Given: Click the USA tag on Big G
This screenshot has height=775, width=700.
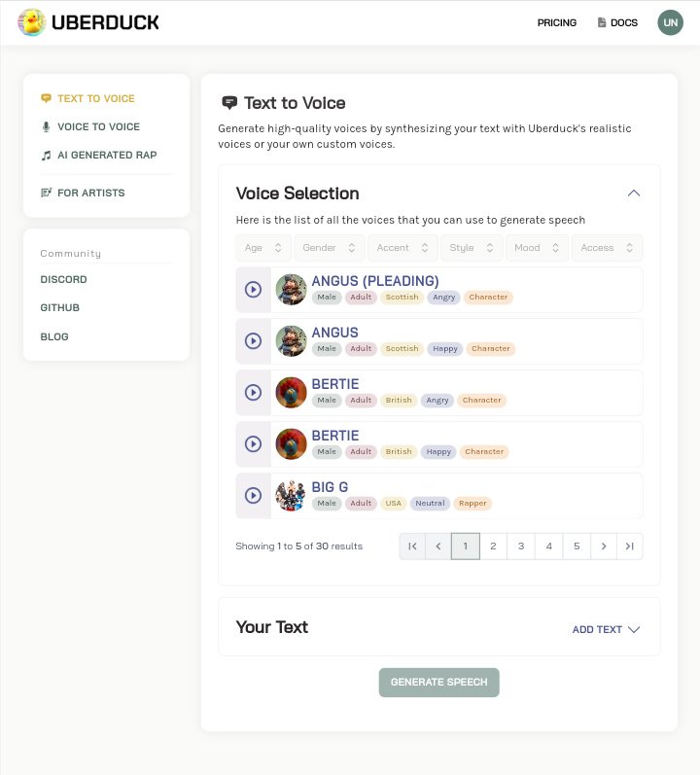Looking at the screenshot, I should (x=393, y=503).
